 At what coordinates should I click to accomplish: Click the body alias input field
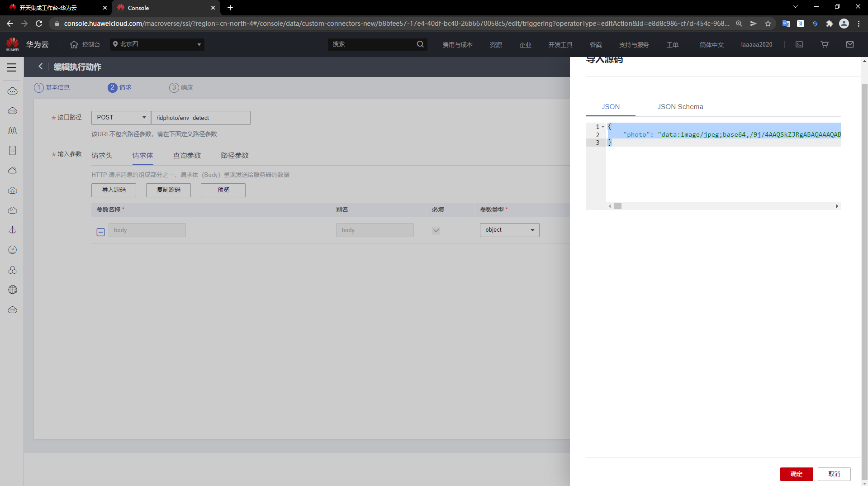tap(375, 230)
